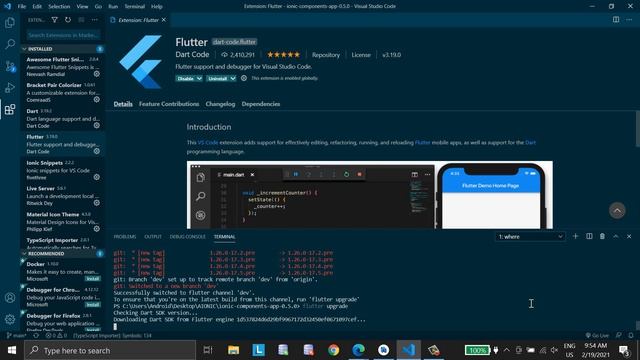Screen dimensions: 640x360
Task: Switch to Feature Contributions tab
Action: coord(169,104)
